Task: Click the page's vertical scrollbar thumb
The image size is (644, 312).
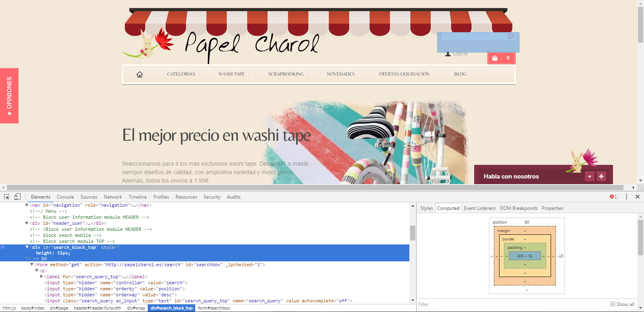Action: pyautogui.click(x=640, y=24)
